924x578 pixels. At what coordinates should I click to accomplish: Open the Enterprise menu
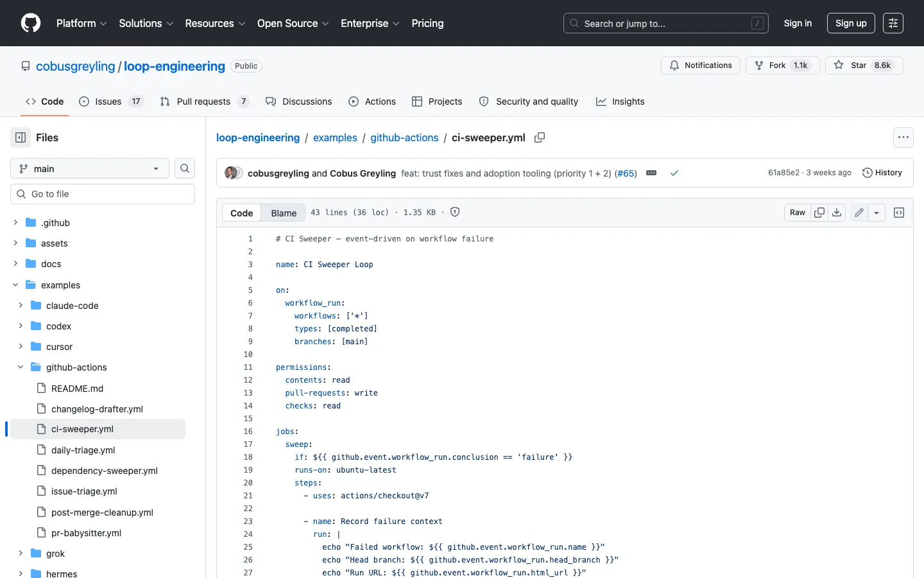pyautogui.click(x=370, y=23)
